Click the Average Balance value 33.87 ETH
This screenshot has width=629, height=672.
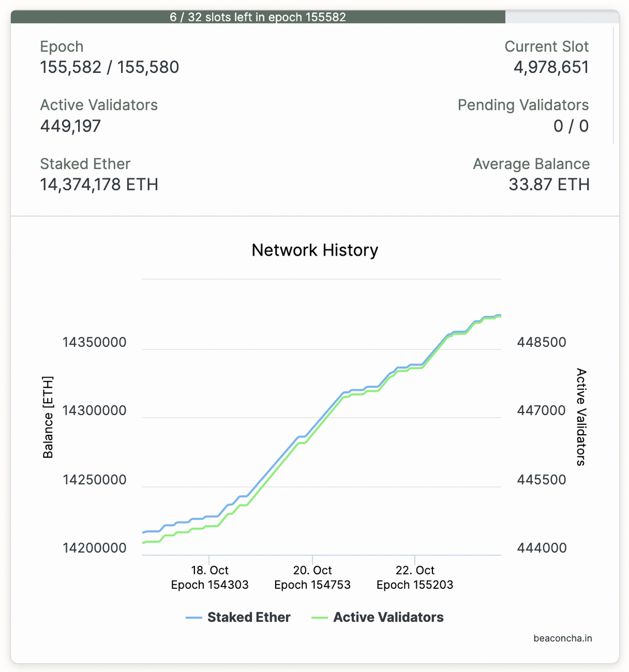(x=549, y=184)
